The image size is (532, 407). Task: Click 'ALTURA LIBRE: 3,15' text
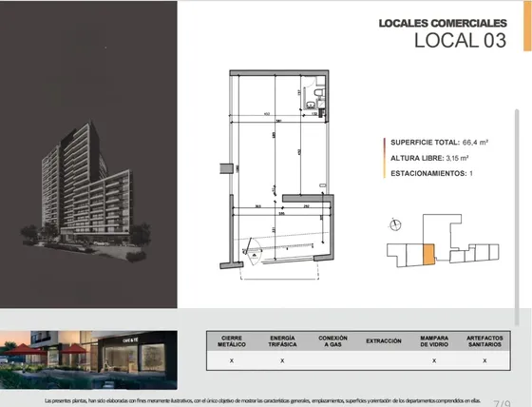tap(429, 158)
